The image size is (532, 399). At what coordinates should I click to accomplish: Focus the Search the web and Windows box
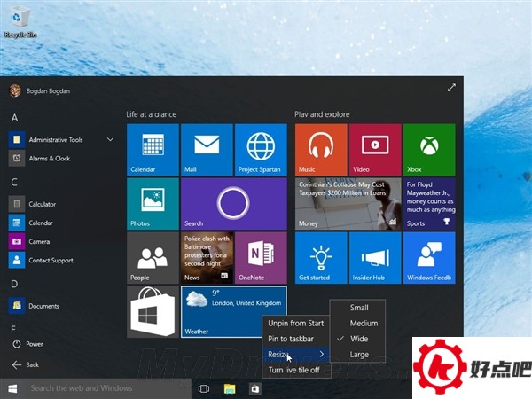point(108,388)
